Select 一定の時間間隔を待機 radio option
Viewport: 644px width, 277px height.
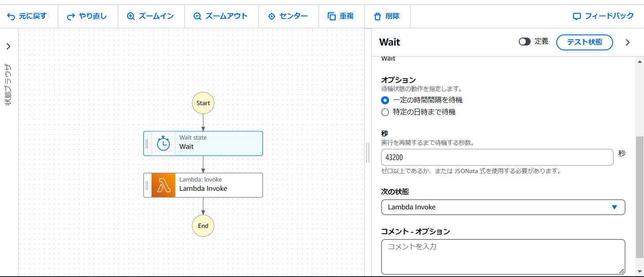[x=385, y=100]
